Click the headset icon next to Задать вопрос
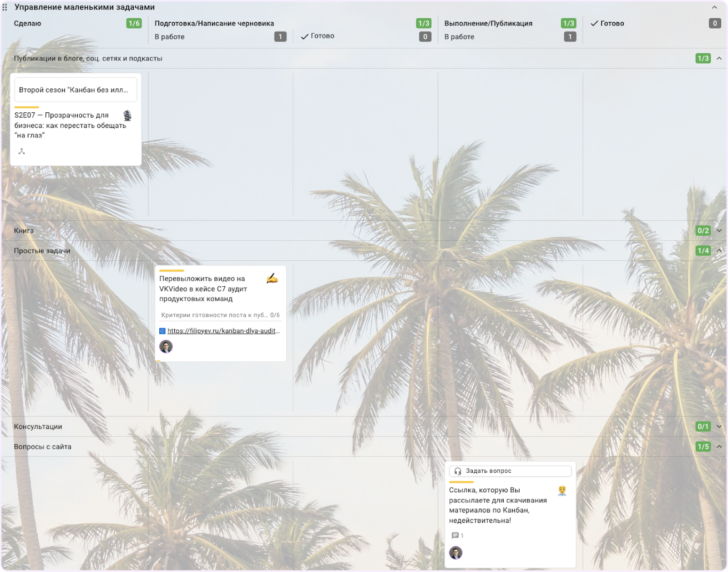 point(458,471)
